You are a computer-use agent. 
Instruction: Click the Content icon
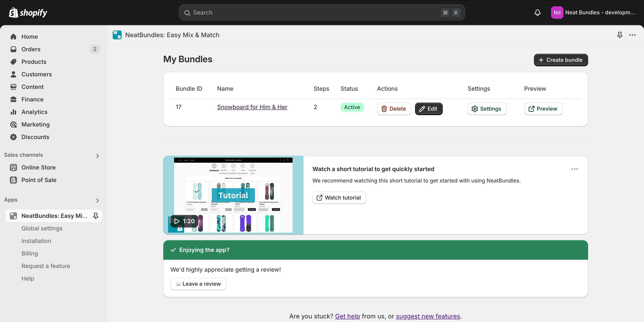click(x=13, y=87)
